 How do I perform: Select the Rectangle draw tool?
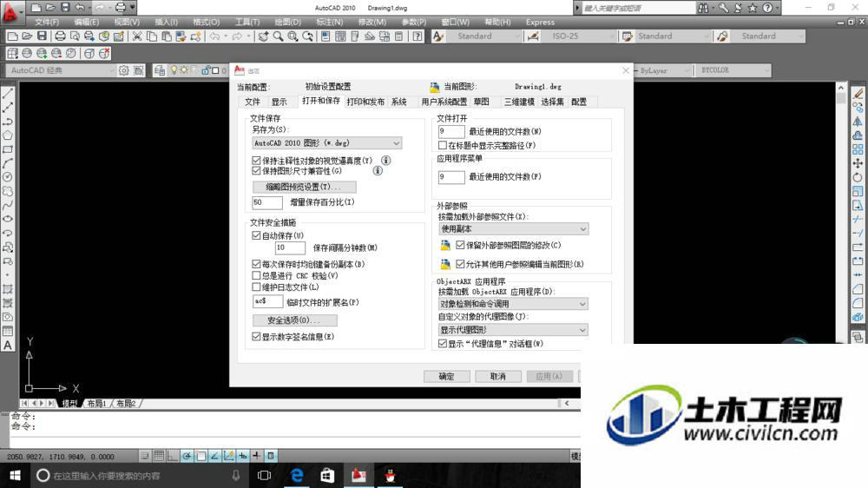pyautogui.click(x=8, y=149)
